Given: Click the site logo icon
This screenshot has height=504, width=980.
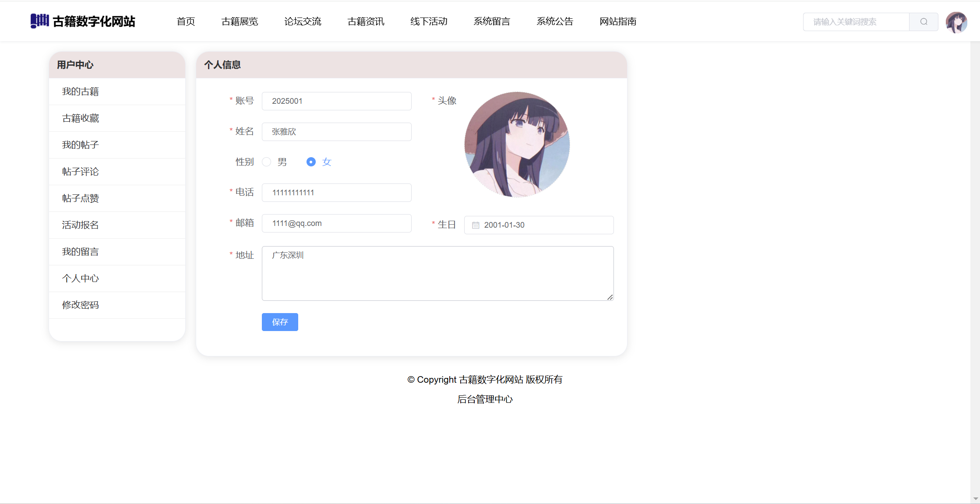Looking at the screenshot, I should pos(39,21).
